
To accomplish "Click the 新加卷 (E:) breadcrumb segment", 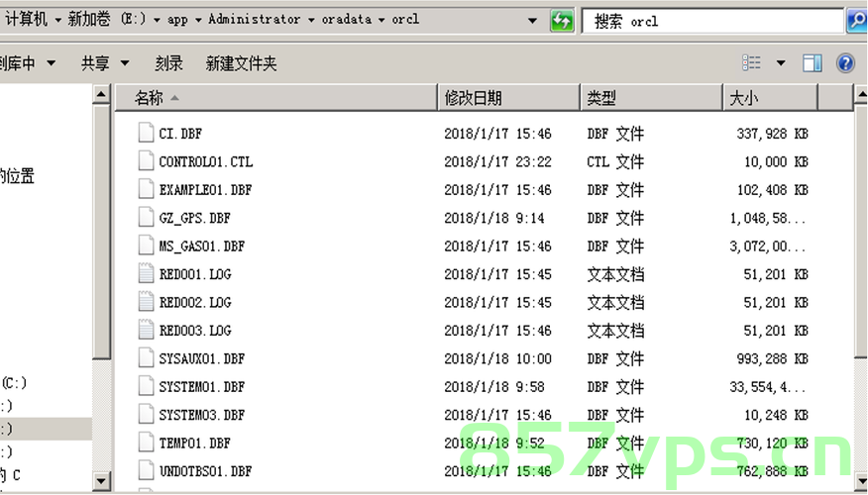I will pyautogui.click(x=107, y=20).
